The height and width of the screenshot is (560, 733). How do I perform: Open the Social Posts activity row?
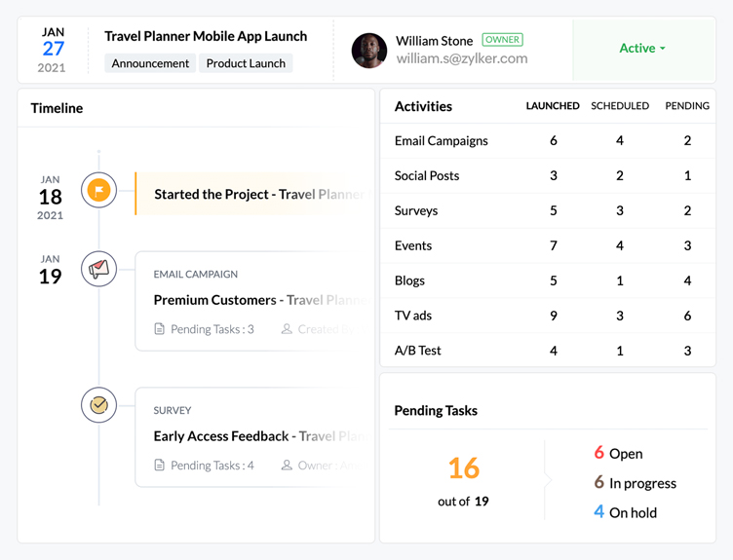coord(427,176)
